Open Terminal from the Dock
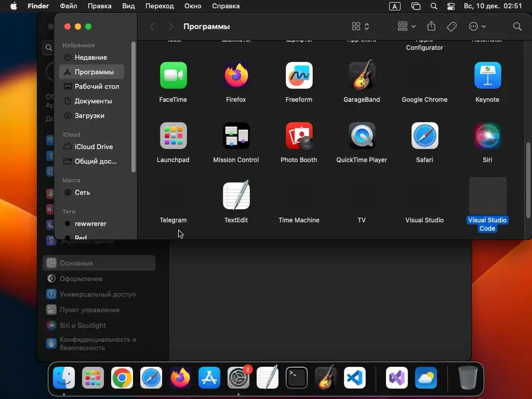The height and width of the screenshot is (399, 532). coord(297,378)
